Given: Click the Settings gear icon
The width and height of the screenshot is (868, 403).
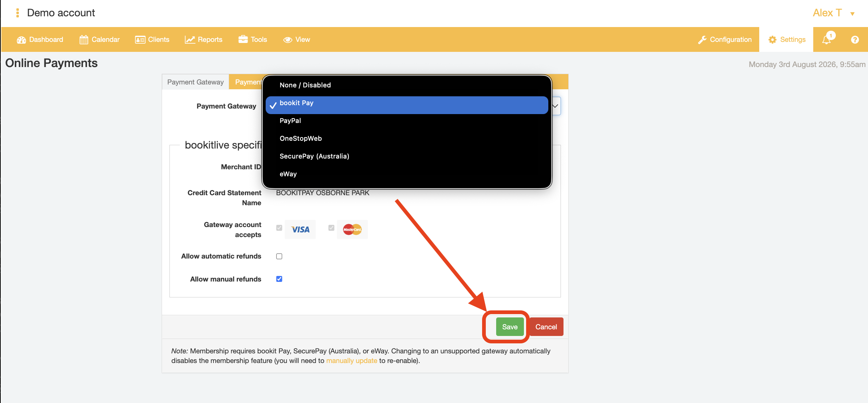Looking at the screenshot, I should click(773, 40).
